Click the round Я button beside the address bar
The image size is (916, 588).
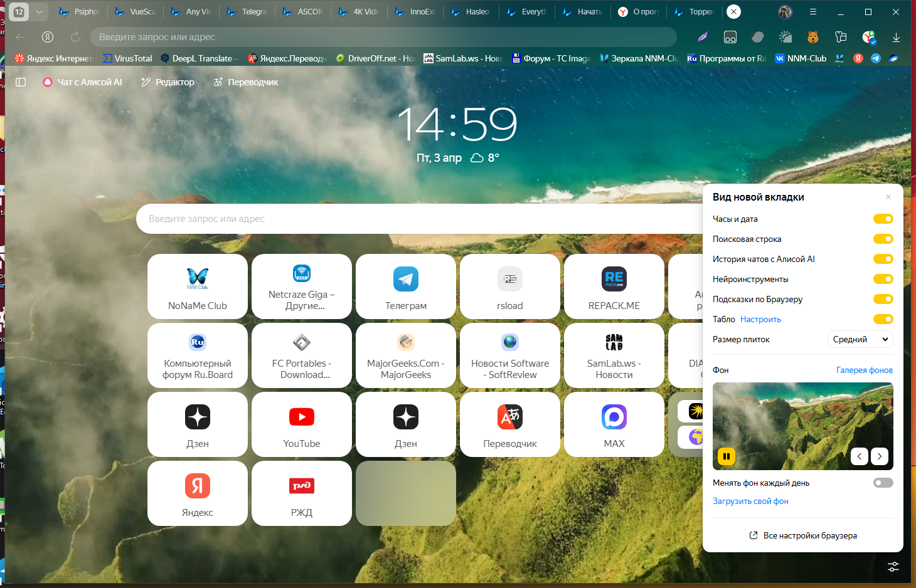pyautogui.click(x=48, y=37)
